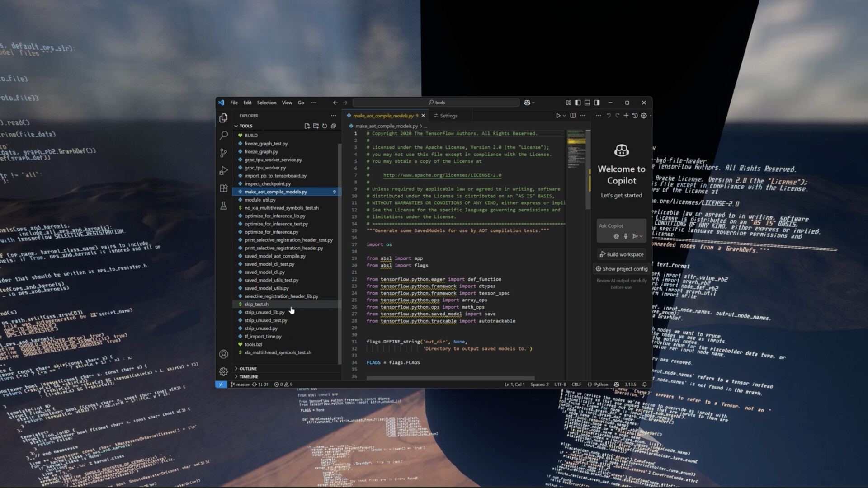Viewport: 868px width, 488px height.
Task: Open the Testing flask view
Action: [x=223, y=206]
